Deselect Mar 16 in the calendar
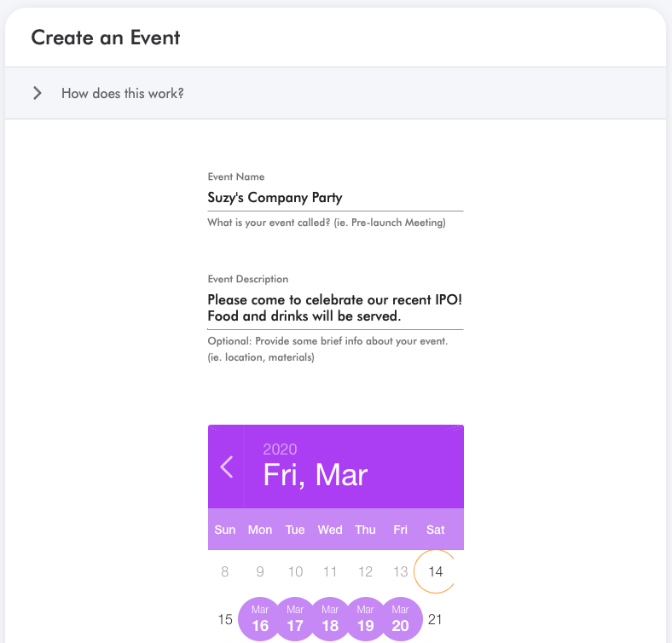This screenshot has width=672, height=643. (260, 619)
